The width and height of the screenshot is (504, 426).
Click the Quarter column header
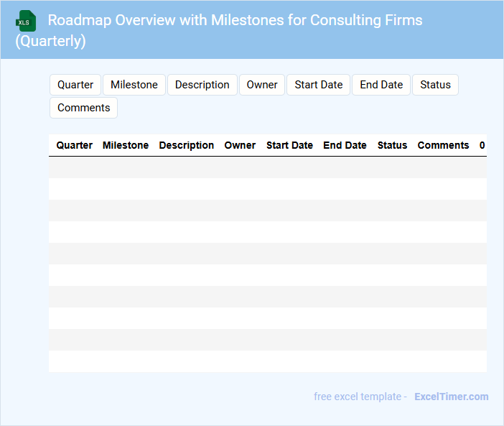pyautogui.click(x=74, y=145)
